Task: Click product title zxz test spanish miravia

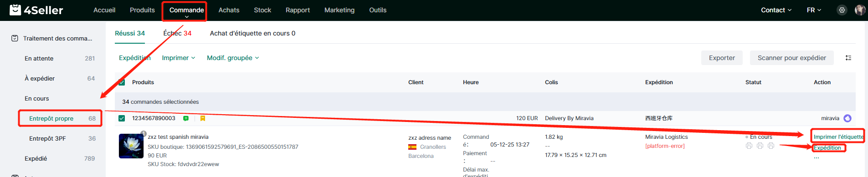Action: coord(178,137)
